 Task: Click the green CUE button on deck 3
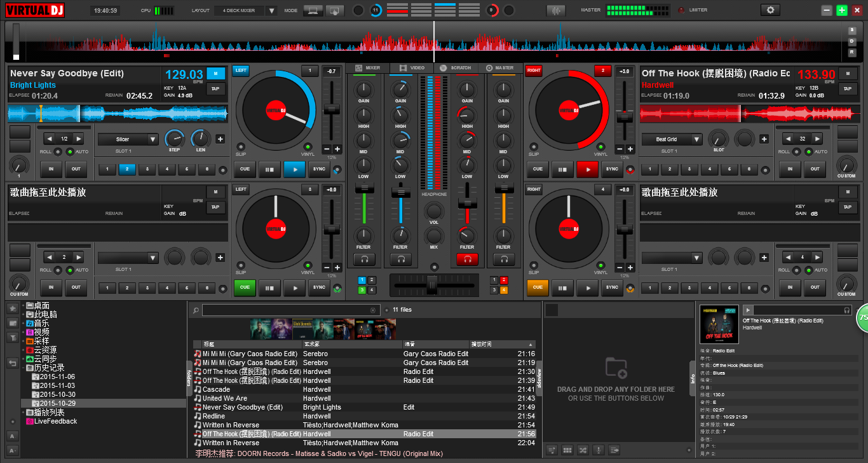coord(245,287)
